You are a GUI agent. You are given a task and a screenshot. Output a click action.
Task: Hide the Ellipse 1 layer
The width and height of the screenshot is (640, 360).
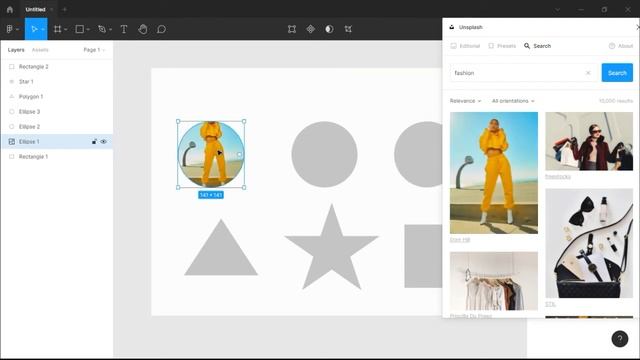103,142
